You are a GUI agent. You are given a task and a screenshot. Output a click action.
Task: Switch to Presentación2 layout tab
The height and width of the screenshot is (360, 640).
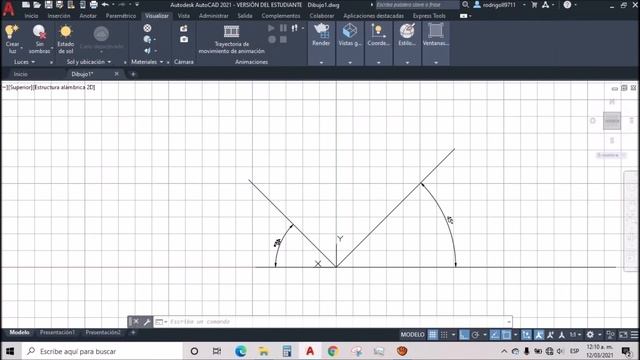pyautogui.click(x=103, y=333)
